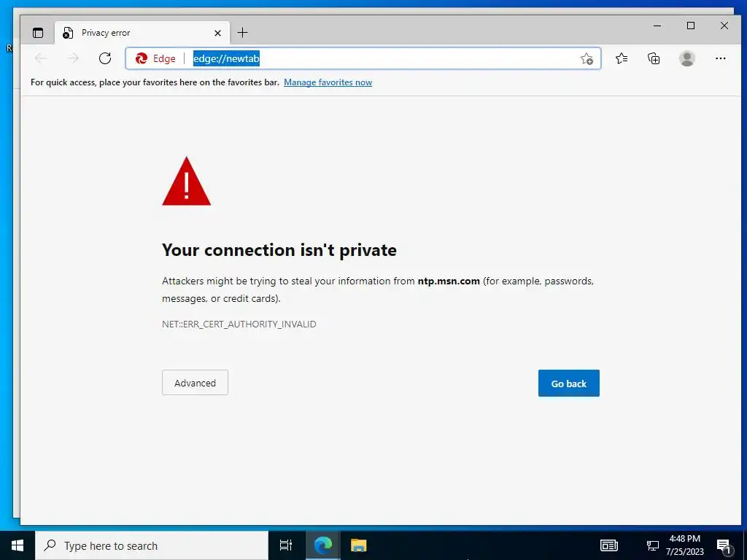This screenshot has width=747, height=560.
Task: Open the Favorites list icon
Action: click(x=622, y=58)
